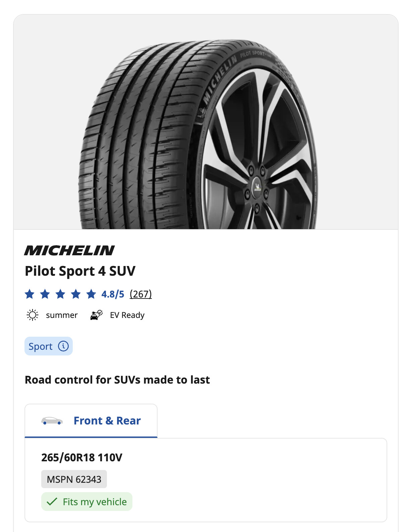Click the info icon on Sport badge

coord(63,346)
